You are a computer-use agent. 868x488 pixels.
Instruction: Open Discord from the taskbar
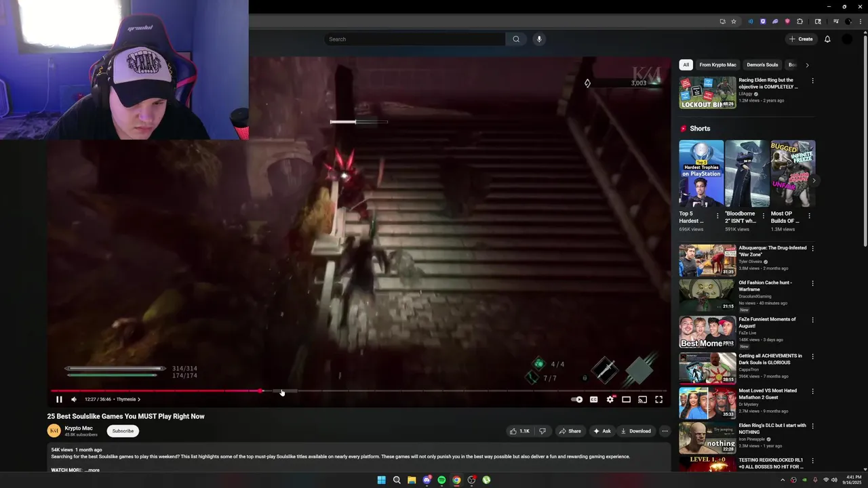[427, 480]
